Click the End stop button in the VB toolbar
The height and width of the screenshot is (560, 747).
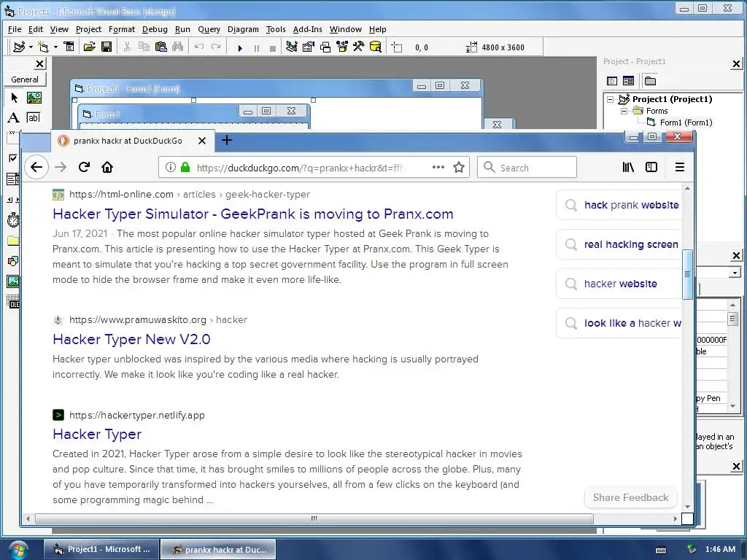click(x=273, y=47)
